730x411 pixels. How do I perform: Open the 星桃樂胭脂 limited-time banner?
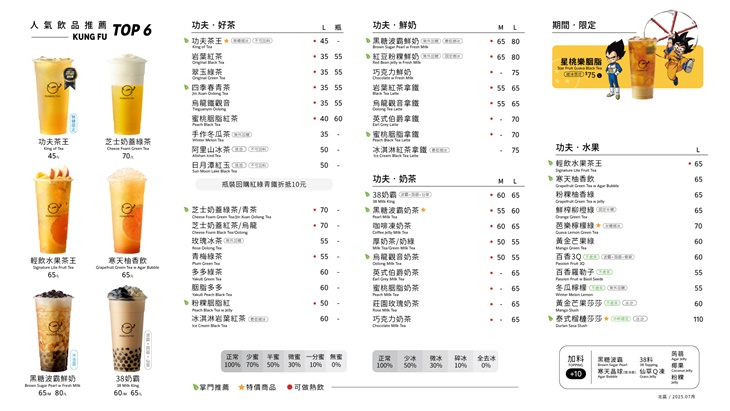[x=627, y=67]
